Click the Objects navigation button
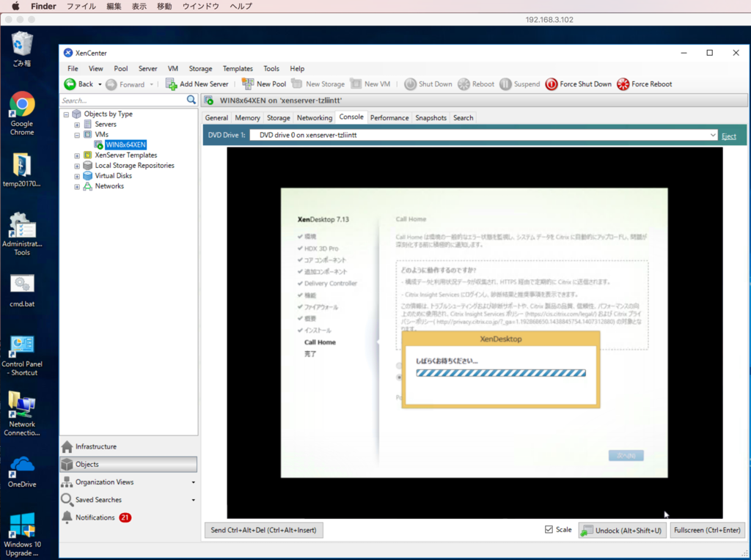 click(128, 464)
